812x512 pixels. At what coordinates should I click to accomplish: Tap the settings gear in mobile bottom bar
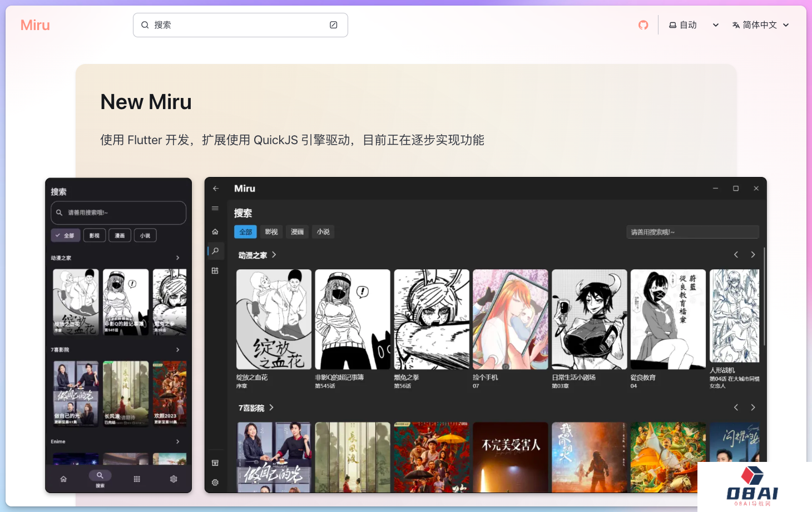pos(174,479)
